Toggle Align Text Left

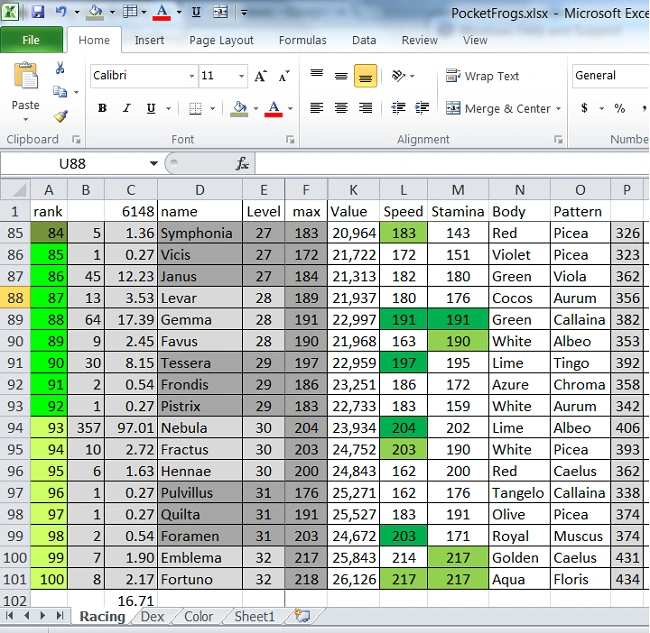coord(317,108)
